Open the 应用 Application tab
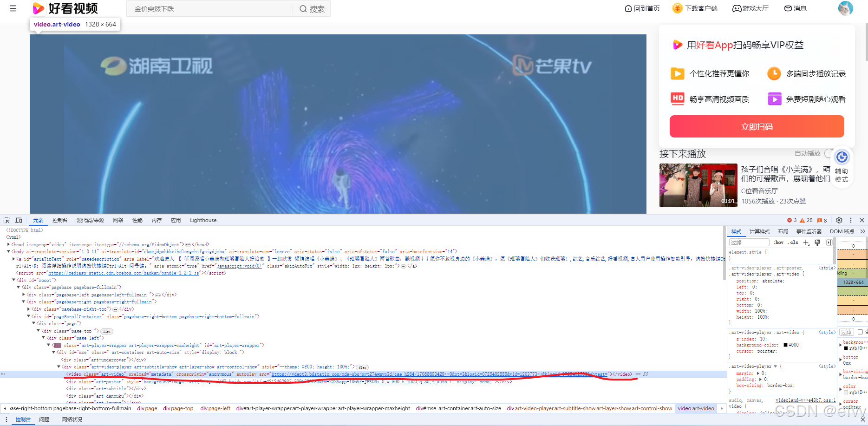Screen dimensions: 868x426 click(x=176, y=220)
